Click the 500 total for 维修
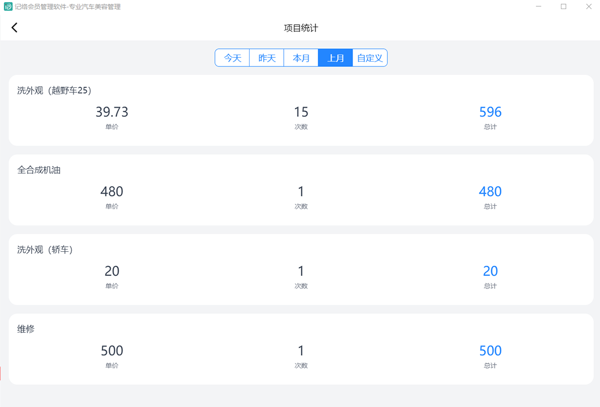600x407 pixels. click(490, 351)
